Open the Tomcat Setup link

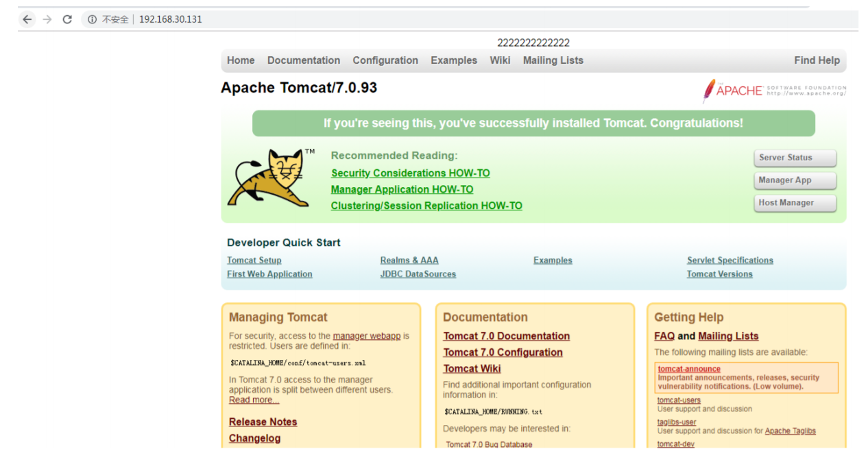[254, 260]
